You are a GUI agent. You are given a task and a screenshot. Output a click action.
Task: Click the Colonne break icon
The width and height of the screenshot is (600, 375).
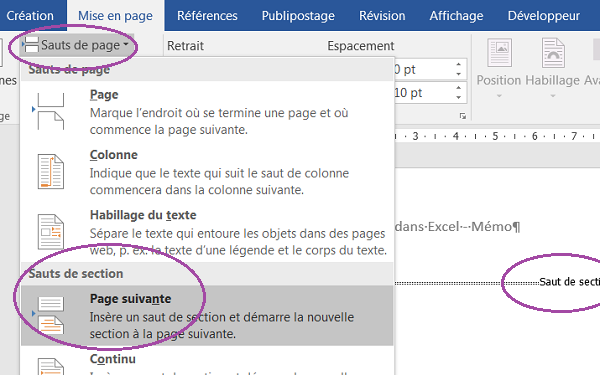(x=51, y=171)
